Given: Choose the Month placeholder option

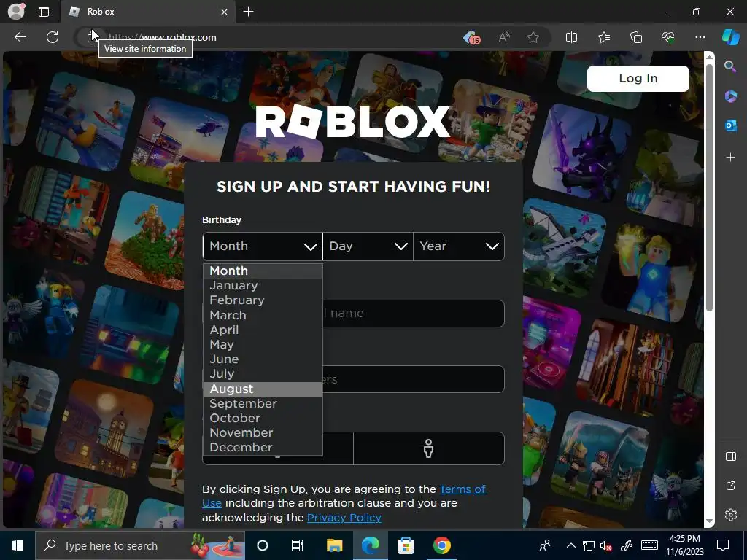Looking at the screenshot, I should [263, 271].
